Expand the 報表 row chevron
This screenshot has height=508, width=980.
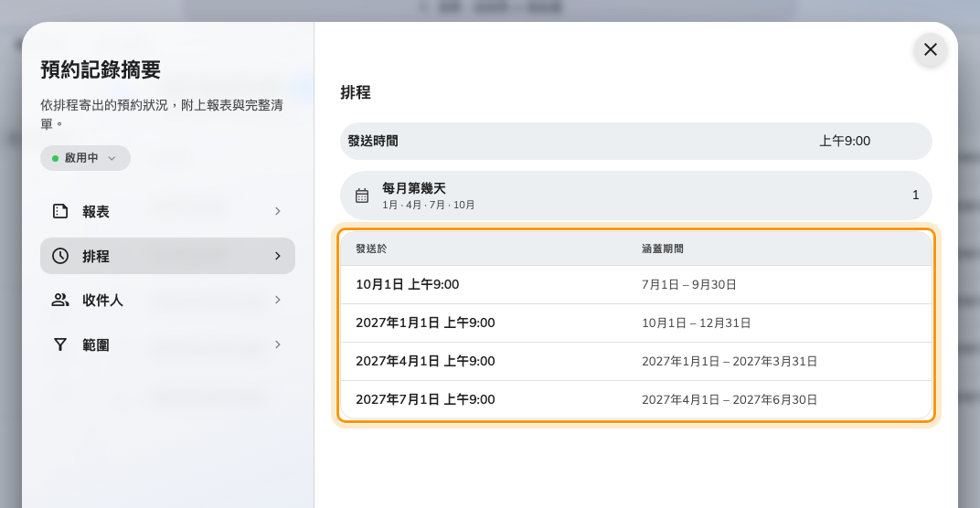(278, 211)
